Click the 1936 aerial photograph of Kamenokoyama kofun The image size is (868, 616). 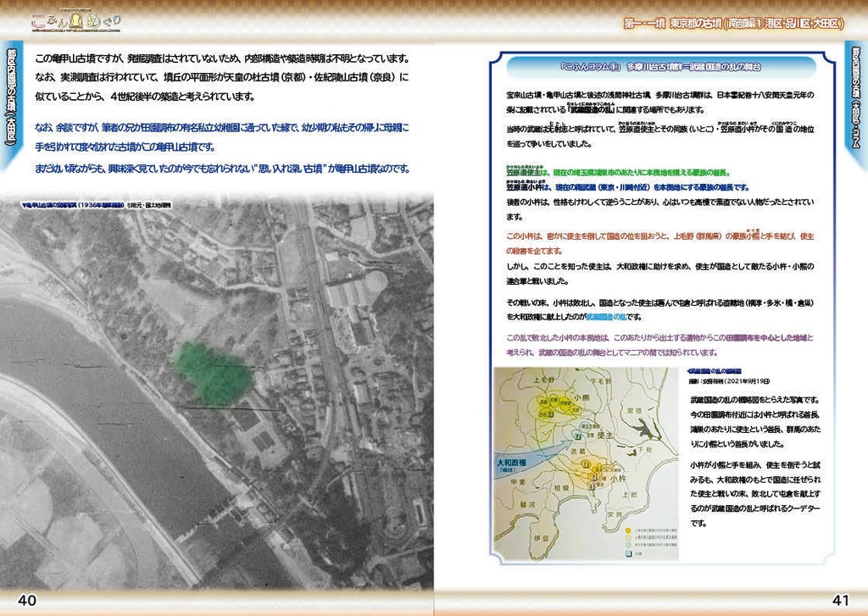(x=216, y=390)
